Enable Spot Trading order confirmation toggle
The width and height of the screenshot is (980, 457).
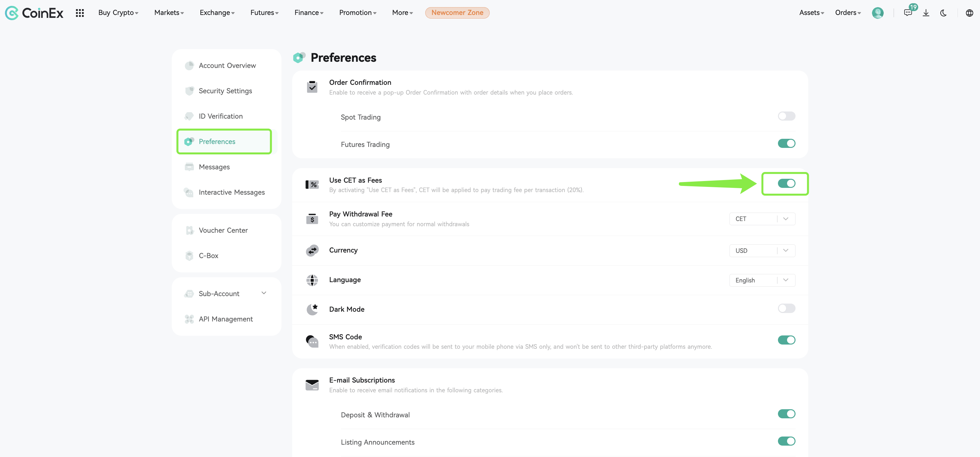click(x=786, y=116)
